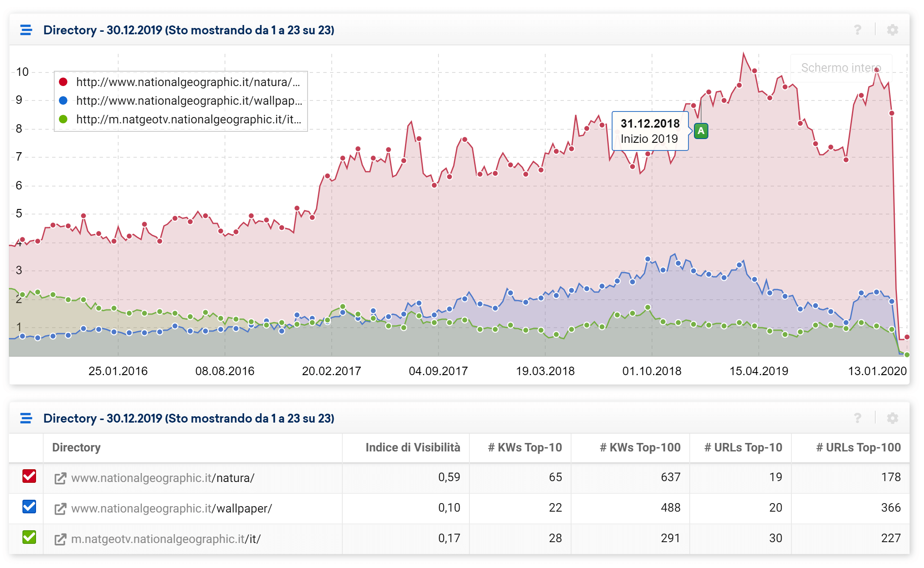Open help for the chart panel
Screen dimensions: 924x568
(857, 30)
